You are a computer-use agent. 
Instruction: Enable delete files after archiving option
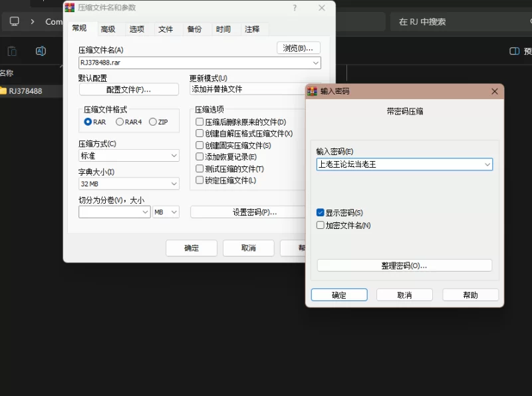199,122
